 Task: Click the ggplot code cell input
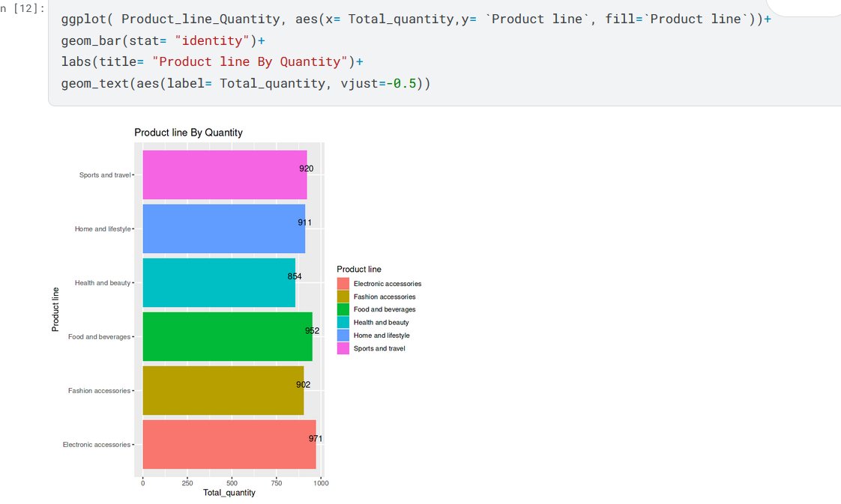pyautogui.click(x=444, y=52)
